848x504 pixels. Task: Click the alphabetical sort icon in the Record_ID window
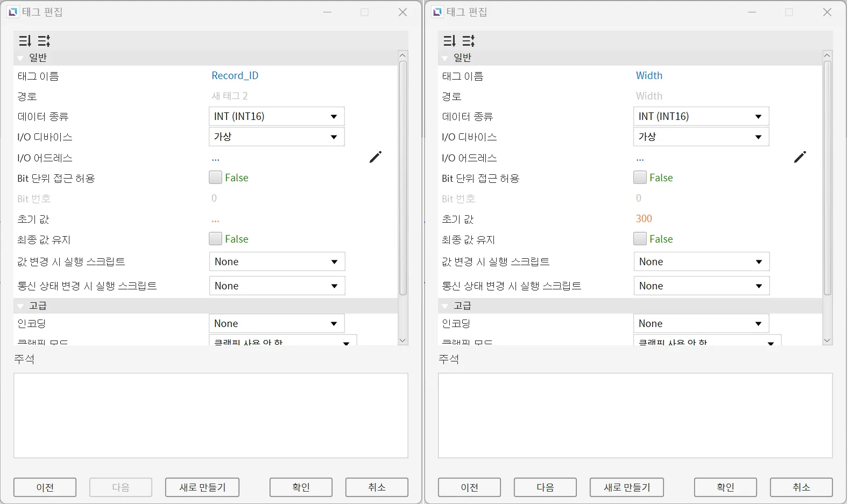44,41
